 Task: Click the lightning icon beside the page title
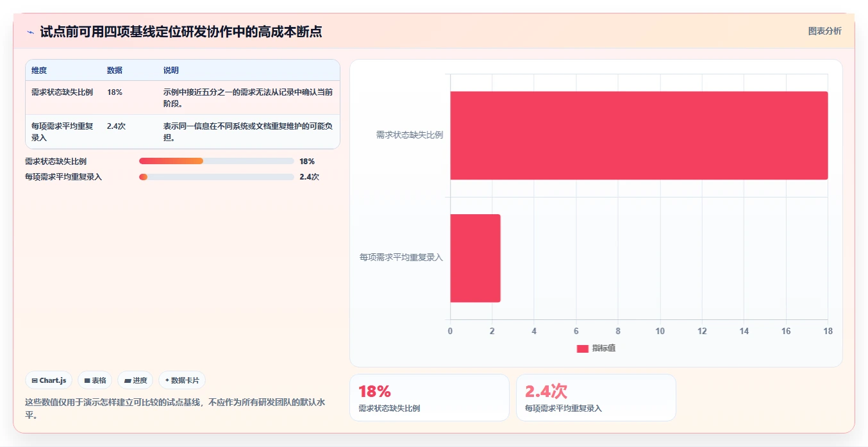(x=30, y=31)
